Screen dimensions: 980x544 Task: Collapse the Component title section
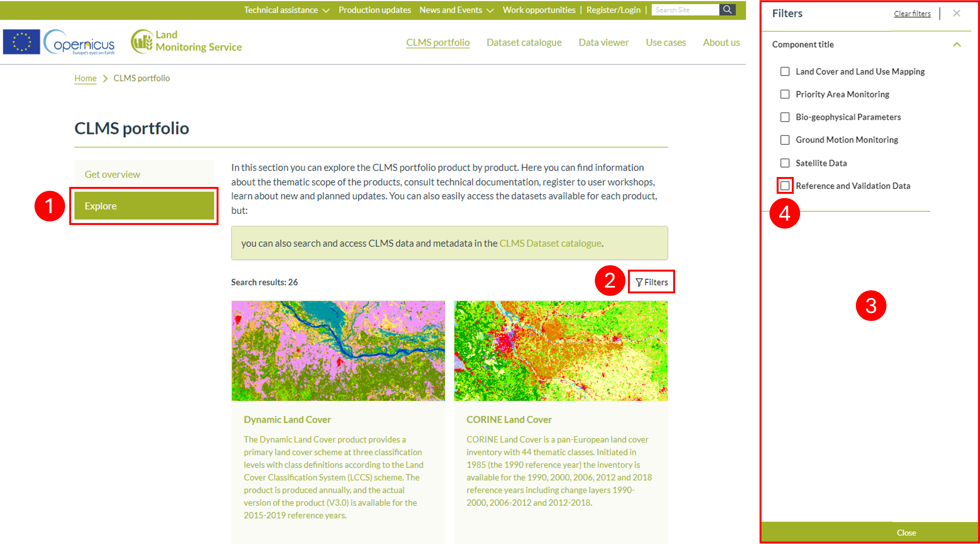(957, 45)
